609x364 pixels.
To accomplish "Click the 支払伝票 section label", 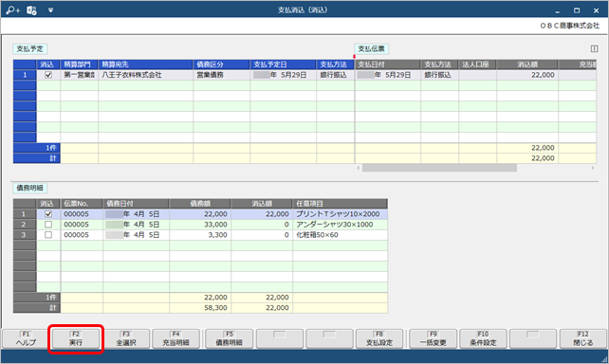I will [x=371, y=49].
